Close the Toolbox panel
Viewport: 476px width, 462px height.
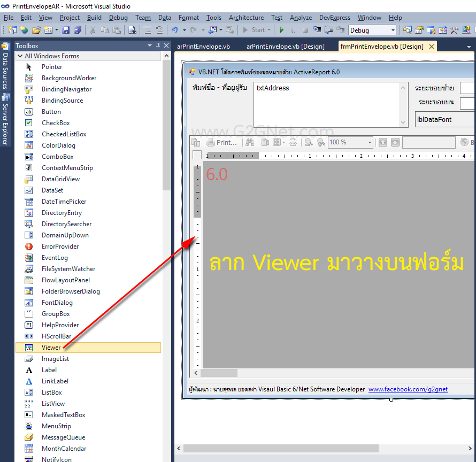click(x=166, y=45)
